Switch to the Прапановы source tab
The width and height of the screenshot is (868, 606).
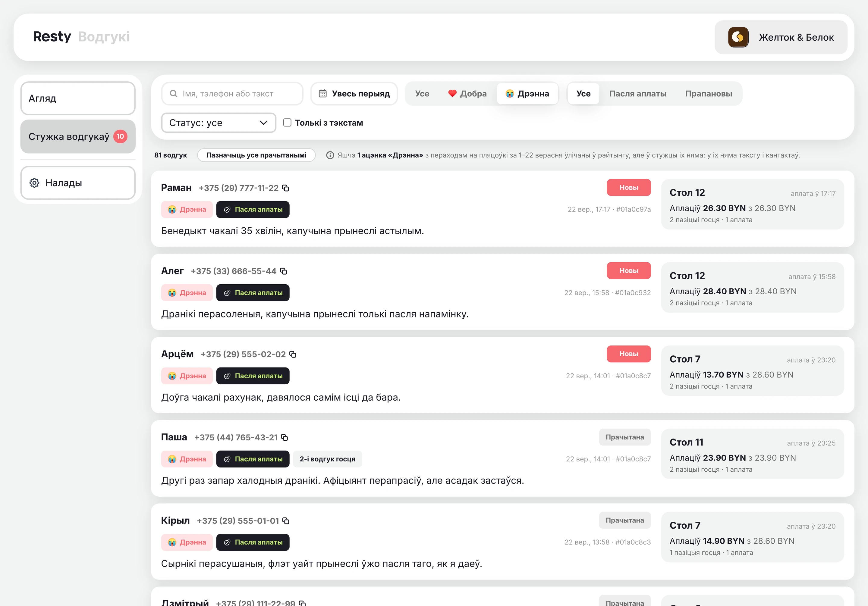coord(709,94)
